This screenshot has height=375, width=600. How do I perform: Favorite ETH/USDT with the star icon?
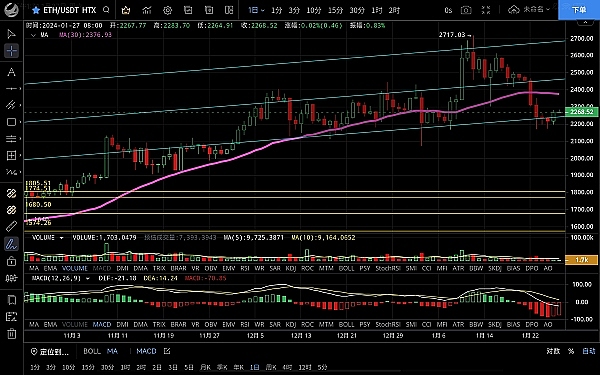pos(36,10)
